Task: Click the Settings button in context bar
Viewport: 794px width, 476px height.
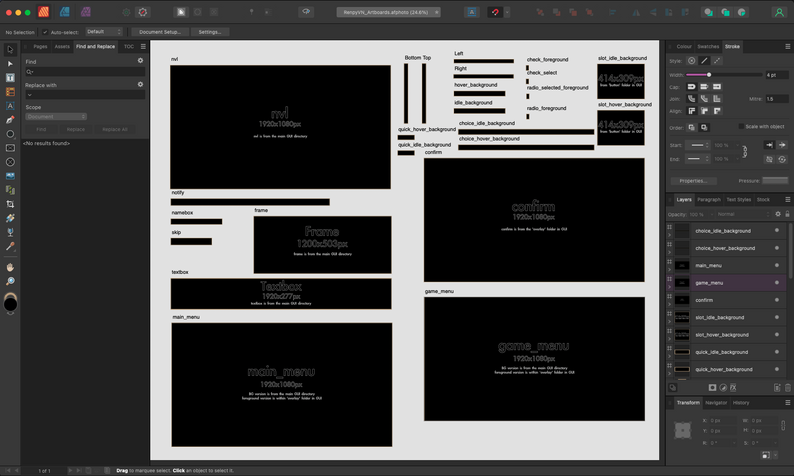Action: pyautogui.click(x=210, y=32)
